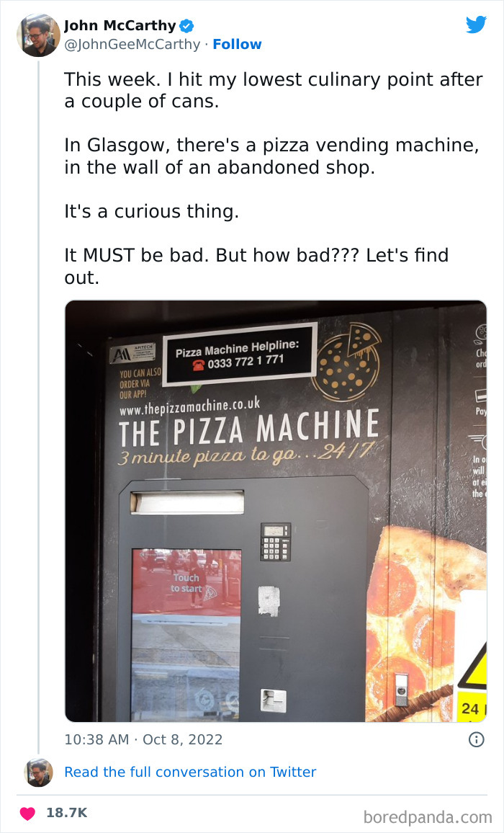504x833 pixels.
Task: Like the tweet with the heart icon
Action: point(27,813)
